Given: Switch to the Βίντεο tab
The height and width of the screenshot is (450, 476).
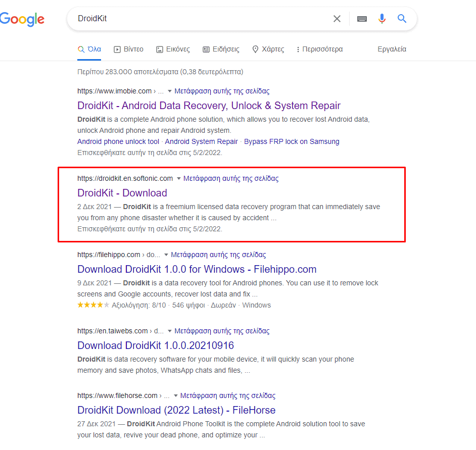Looking at the screenshot, I should pyautogui.click(x=128, y=49).
